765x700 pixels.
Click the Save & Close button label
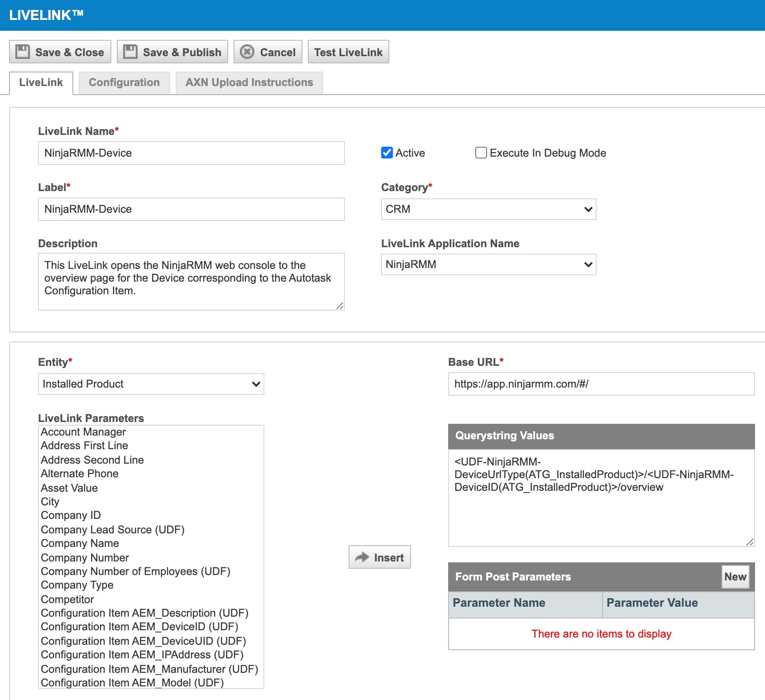(x=70, y=53)
